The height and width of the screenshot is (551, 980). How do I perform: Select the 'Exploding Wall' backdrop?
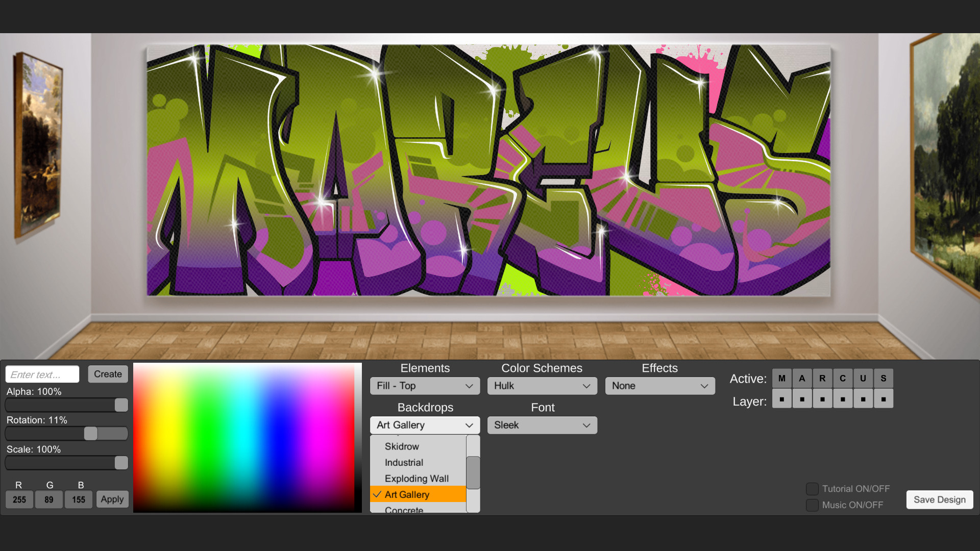pos(416,479)
